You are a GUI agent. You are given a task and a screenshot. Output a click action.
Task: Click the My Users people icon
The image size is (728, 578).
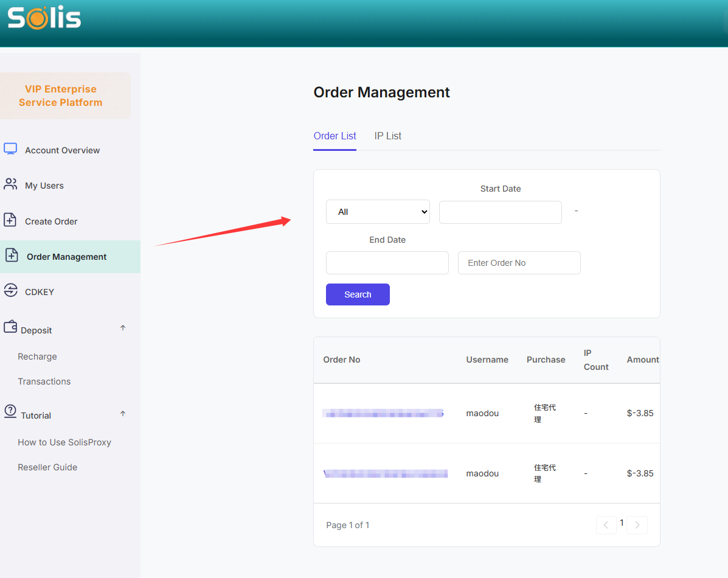(x=10, y=184)
